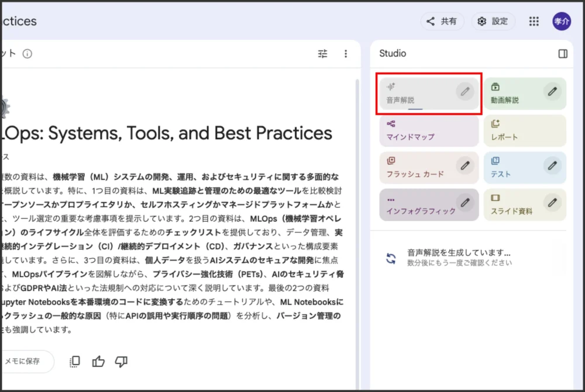The height and width of the screenshot is (392, 585).
Task: Click the edit pencil on インフォグラフィック card
Action: pyautogui.click(x=464, y=202)
